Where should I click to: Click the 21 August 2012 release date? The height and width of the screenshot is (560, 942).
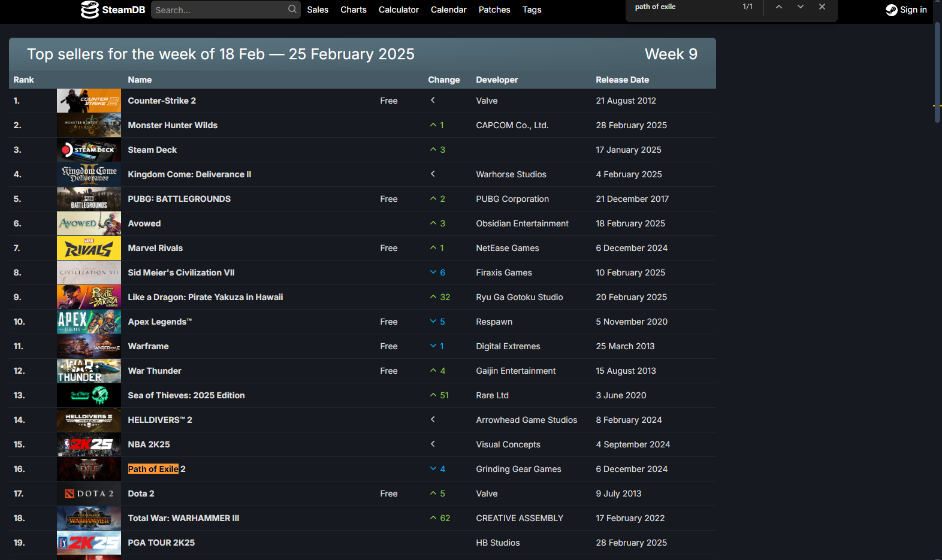[626, 101]
